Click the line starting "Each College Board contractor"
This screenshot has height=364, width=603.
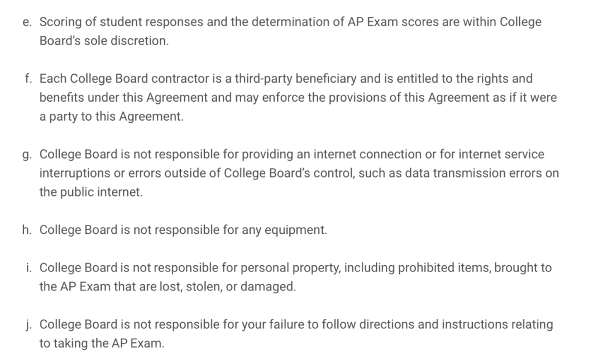[x=286, y=79]
